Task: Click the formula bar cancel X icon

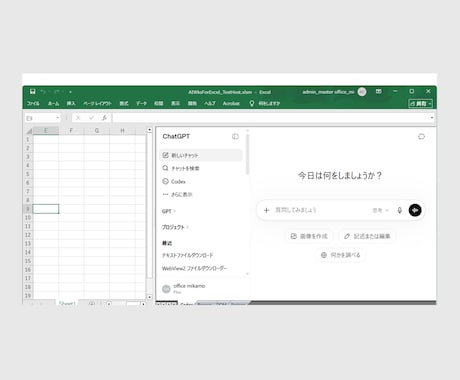Action: pos(78,118)
